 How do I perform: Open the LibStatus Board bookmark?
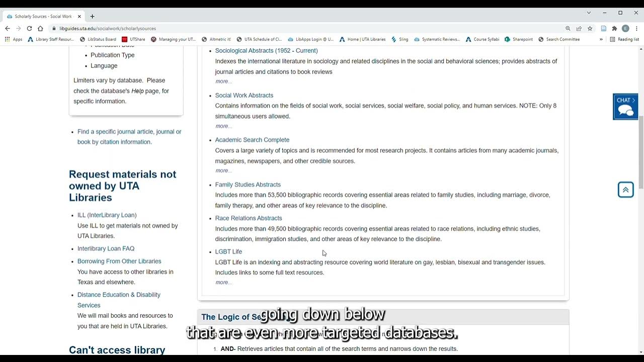[98, 39]
